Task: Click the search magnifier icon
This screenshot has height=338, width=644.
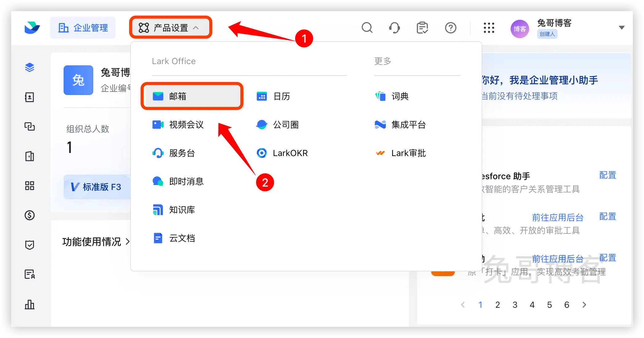Action: pos(367,28)
